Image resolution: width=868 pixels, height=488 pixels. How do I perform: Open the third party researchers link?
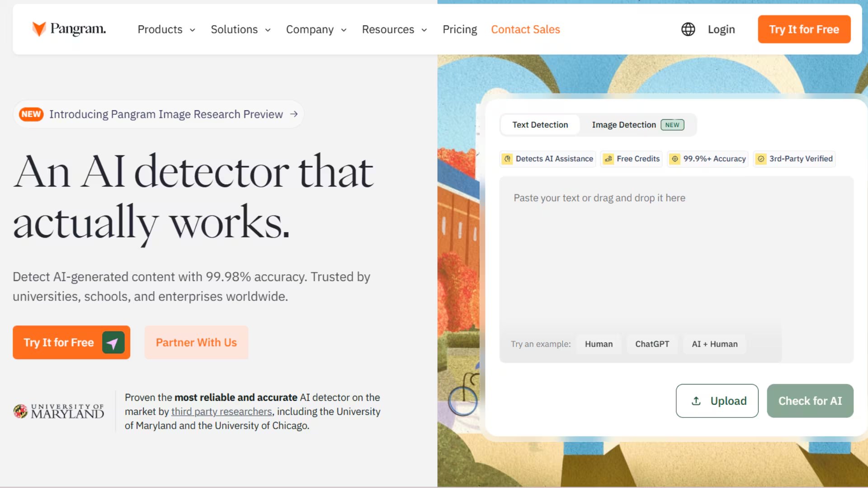point(222,412)
